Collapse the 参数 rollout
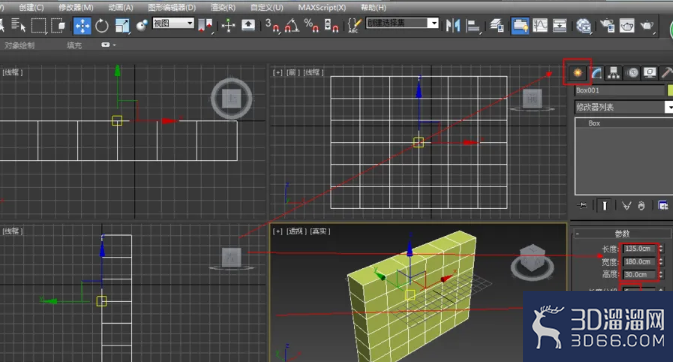Image resolution: width=673 pixels, height=362 pixels. coord(622,234)
